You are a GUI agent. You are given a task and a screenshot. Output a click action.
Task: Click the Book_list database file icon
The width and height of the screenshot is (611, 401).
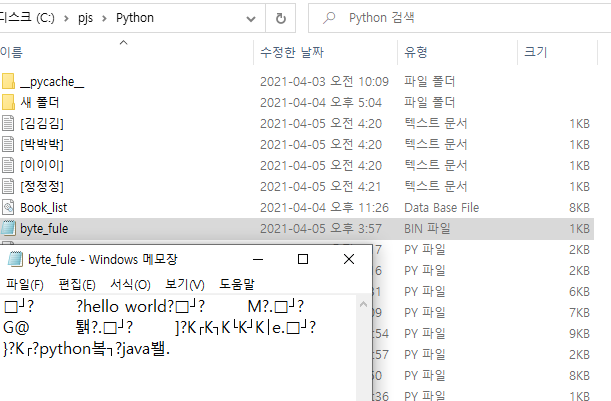tap(8, 208)
